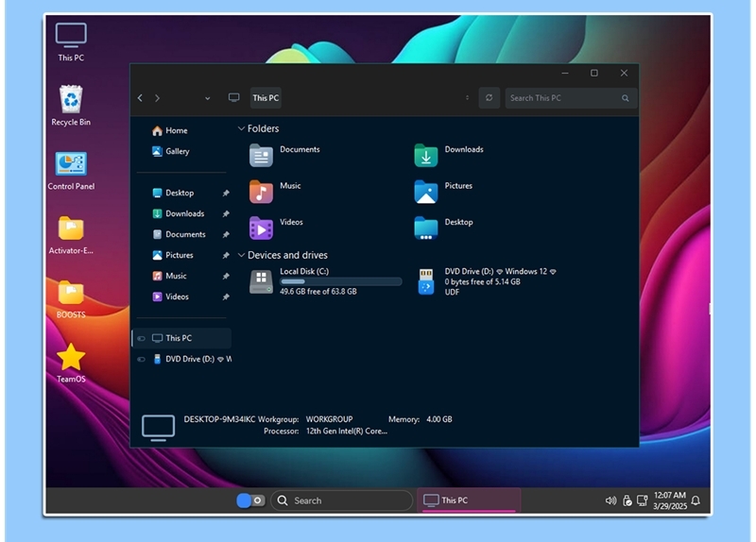Expand This PC in navigation pane
756x542 pixels.
pyautogui.click(x=141, y=338)
